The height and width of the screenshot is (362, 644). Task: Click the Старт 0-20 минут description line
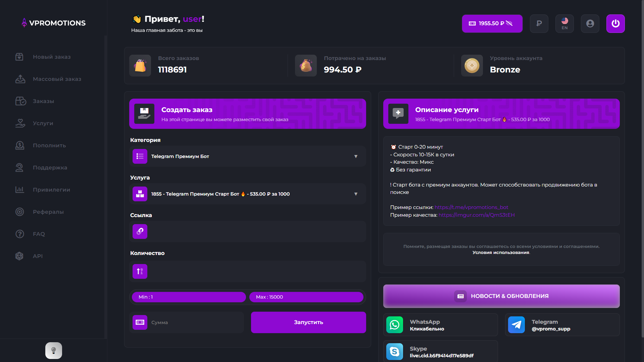tap(417, 147)
